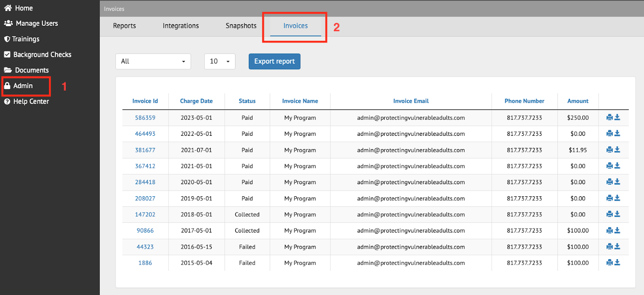Sort by the Invoice Email column header
Image resolution: width=644 pixels, height=295 pixels.
[x=411, y=101]
